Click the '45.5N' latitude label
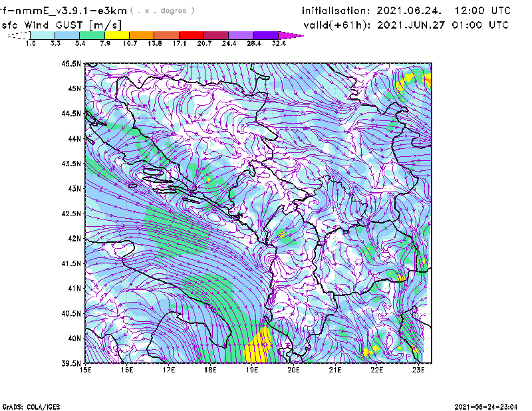This screenshot has width=532, height=411. (x=71, y=63)
